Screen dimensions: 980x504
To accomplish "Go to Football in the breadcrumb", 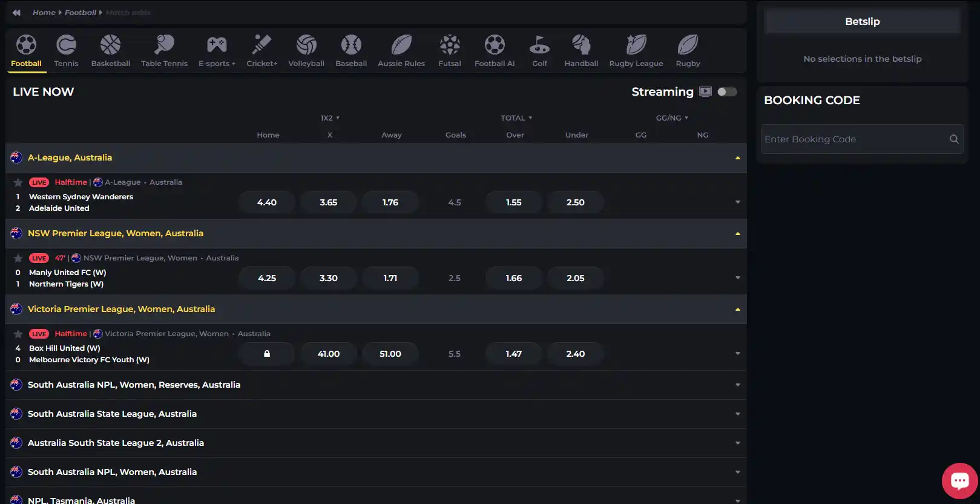I will pyautogui.click(x=81, y=12).
